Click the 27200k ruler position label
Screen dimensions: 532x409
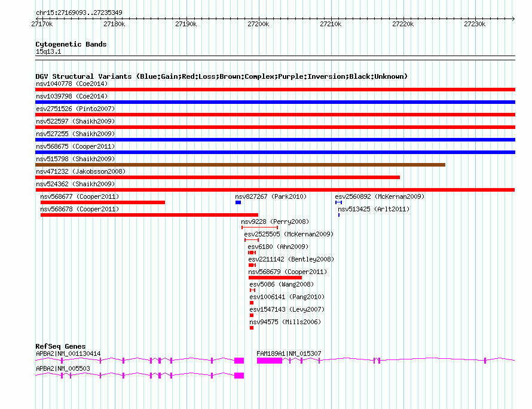[x=258, y=24]
